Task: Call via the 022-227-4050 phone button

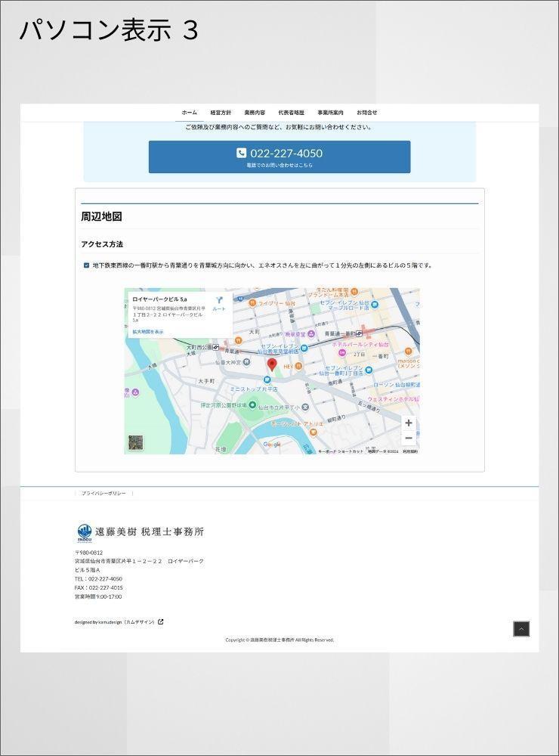Action: click(x=279, y=156)
